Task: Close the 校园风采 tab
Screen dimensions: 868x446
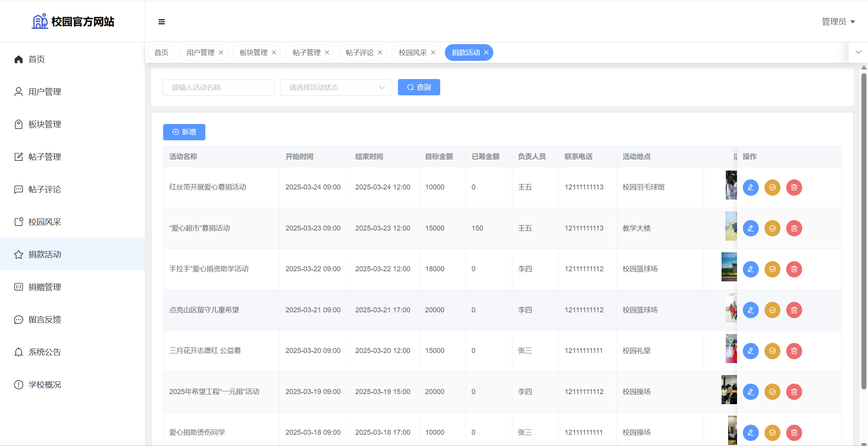Action: tap(433, 53)
